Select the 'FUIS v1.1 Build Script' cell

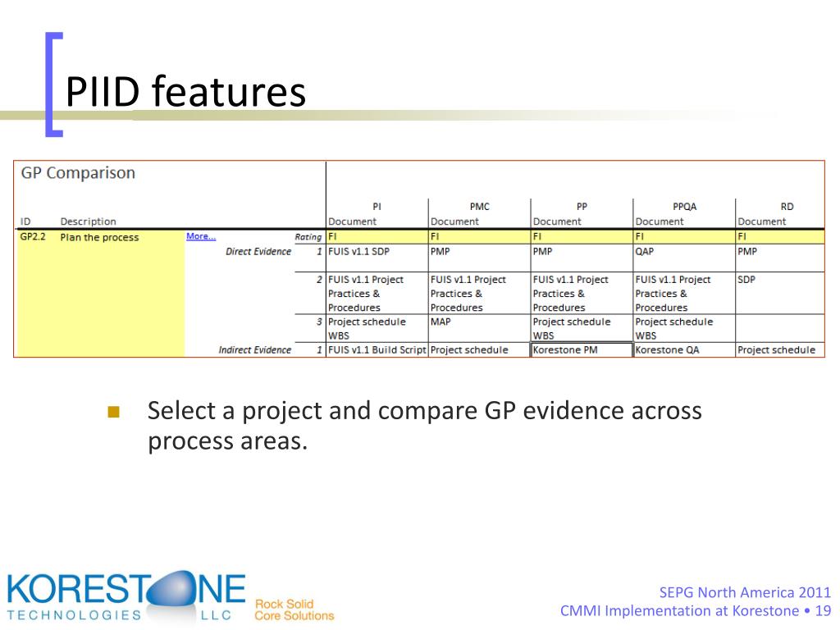377,349
